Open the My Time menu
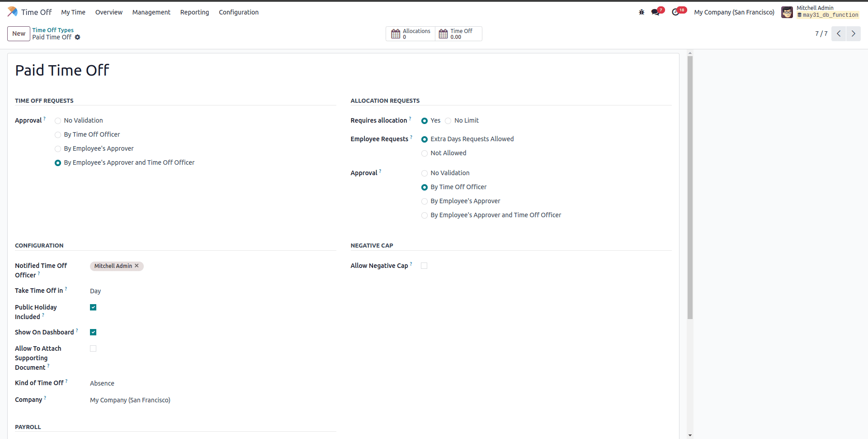This screenshot has width=868, height=439. pos(73,12)
